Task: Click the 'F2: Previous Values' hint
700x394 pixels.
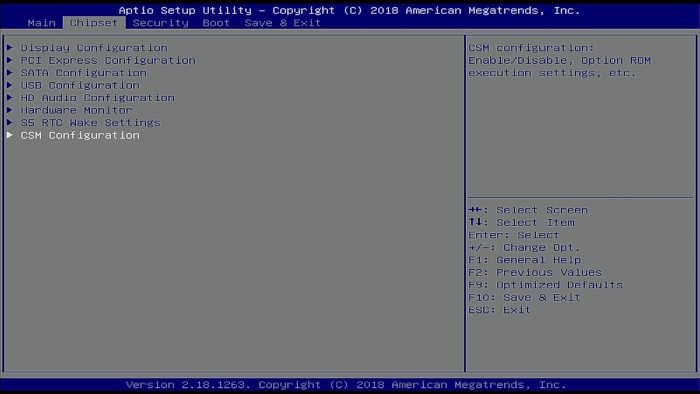Action: (x=535, y=273)
